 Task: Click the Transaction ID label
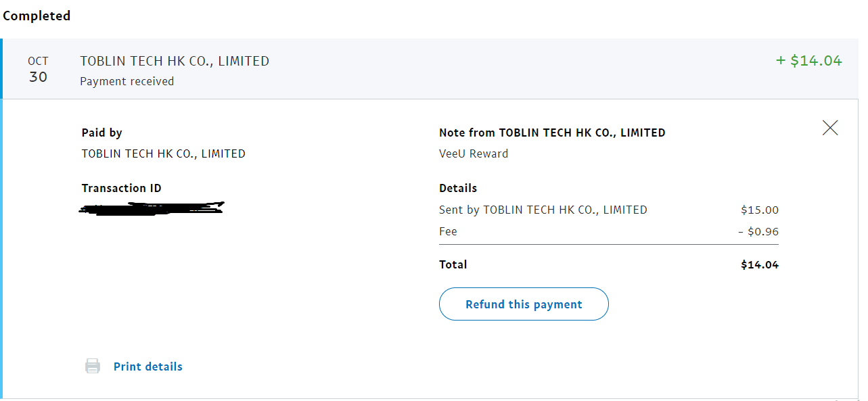tap(121, 188)
